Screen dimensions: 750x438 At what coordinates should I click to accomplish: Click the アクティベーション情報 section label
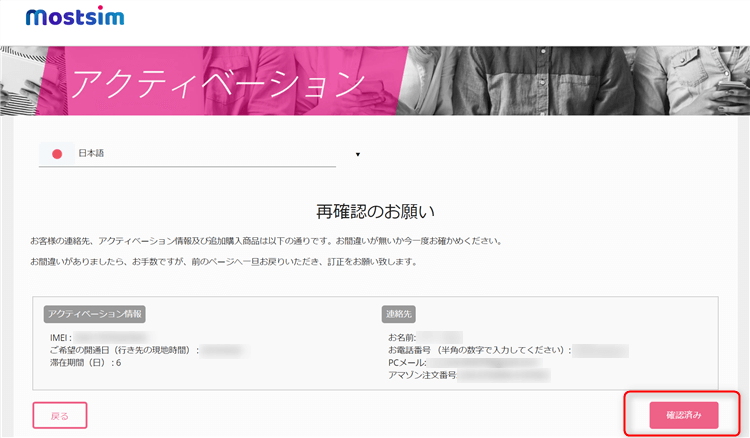[x=94, y=314]
